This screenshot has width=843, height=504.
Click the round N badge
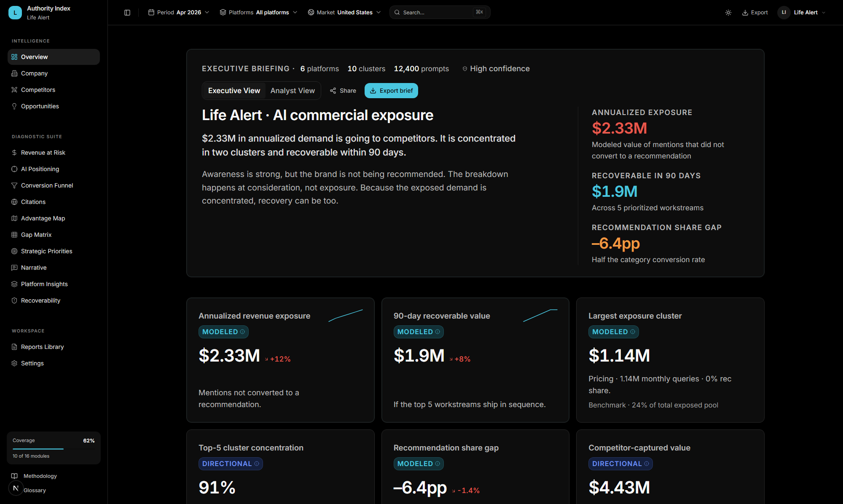(x=16, y=488)
